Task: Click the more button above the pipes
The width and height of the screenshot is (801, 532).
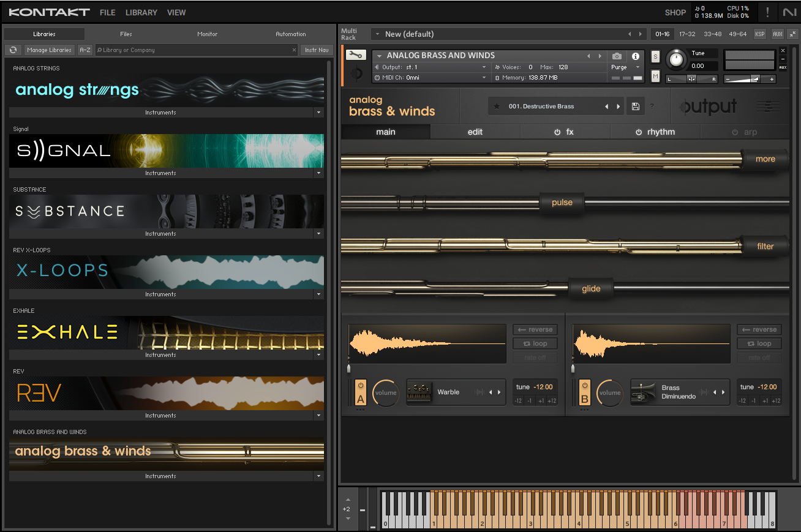Action: [x=765, y=159]
